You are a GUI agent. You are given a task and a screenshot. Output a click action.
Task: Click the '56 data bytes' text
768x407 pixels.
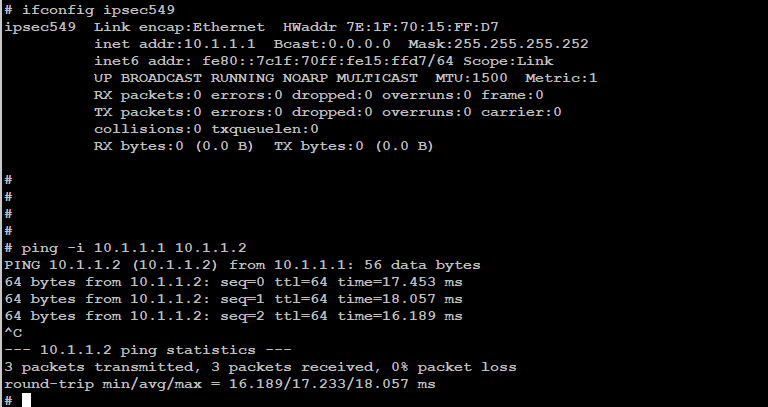(422, 265)
